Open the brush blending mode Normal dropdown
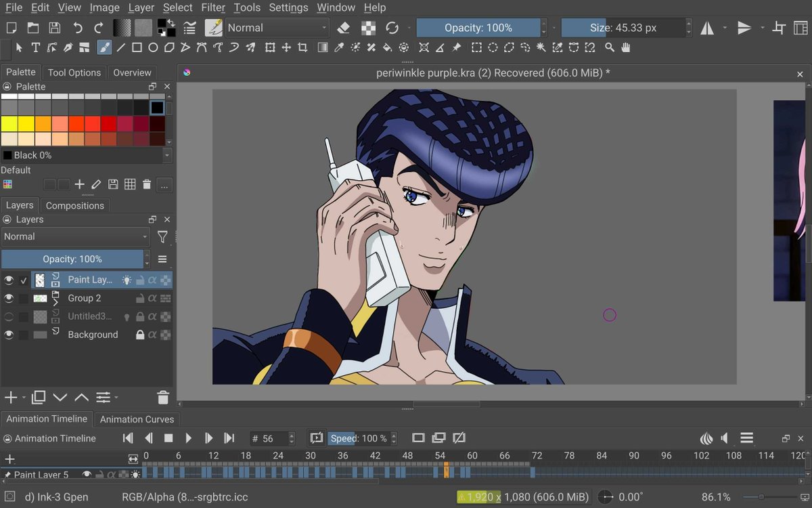 pos(277,28)
